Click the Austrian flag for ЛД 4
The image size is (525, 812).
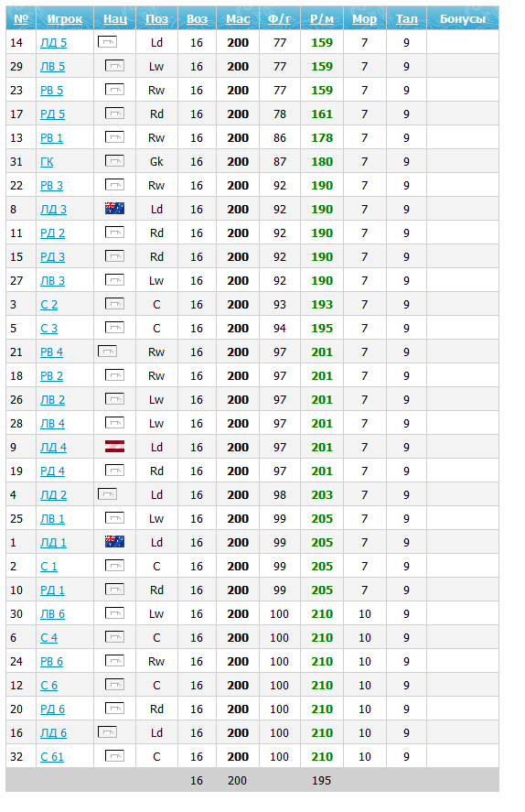tap(114, 447)
